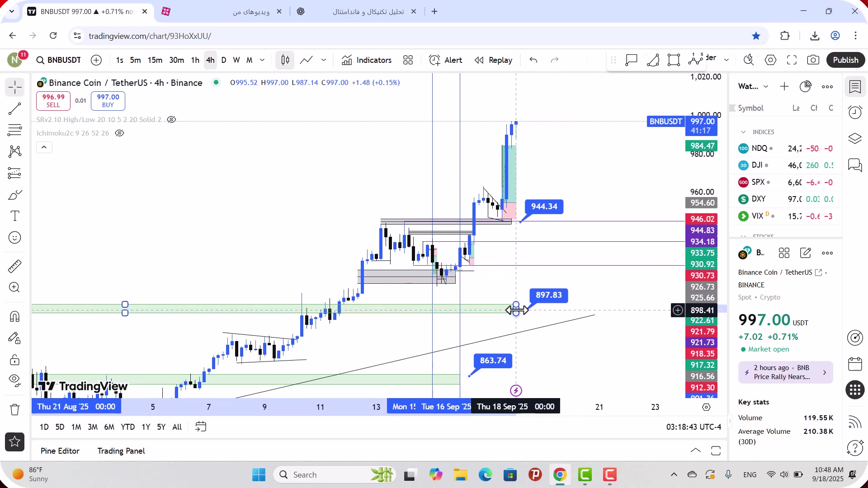The image size is (868, 488).
Task: Maximize the bottom panel
Action: tap(716, 451)
